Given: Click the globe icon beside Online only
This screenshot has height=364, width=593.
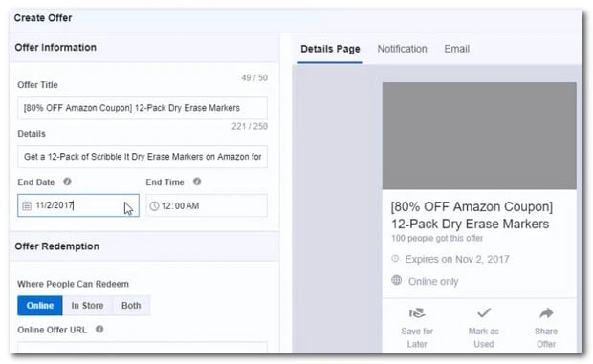Looking at the screenshot, I should pyautogui.click(x=396, y=280).
